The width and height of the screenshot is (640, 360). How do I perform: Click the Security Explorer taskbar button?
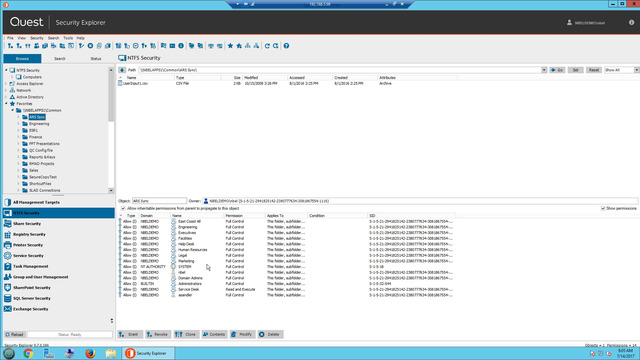(x=148, y=353)
